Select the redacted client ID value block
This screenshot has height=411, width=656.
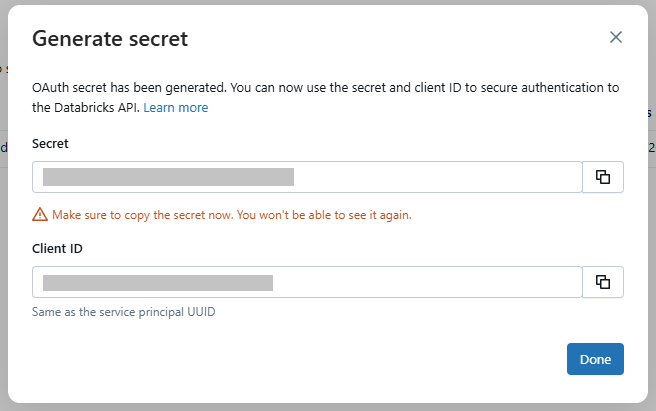click(x=158, y=283)
